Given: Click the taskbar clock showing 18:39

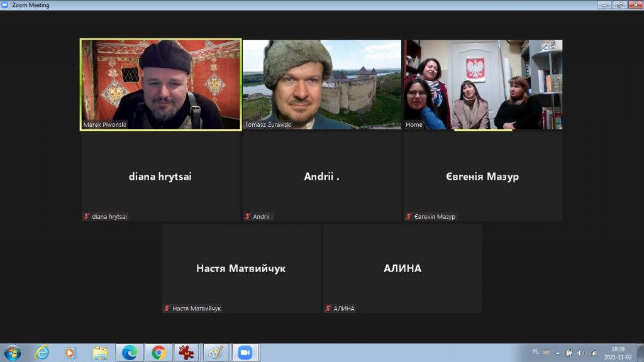Looking at the screenshot, I should coord(618,353).
